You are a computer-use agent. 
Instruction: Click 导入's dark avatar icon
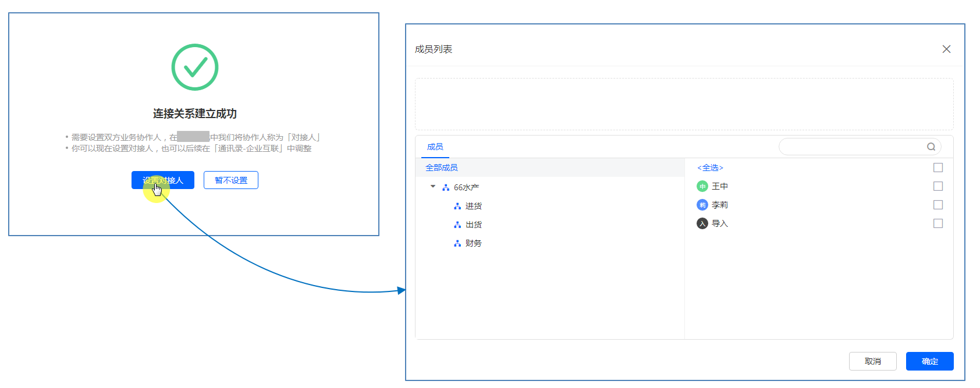tap(702, 223)
